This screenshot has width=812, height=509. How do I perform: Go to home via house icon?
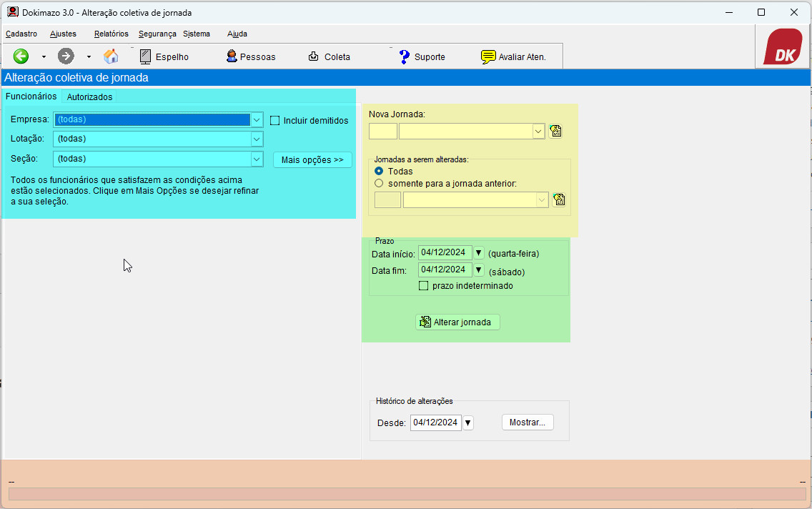point(111,56)
